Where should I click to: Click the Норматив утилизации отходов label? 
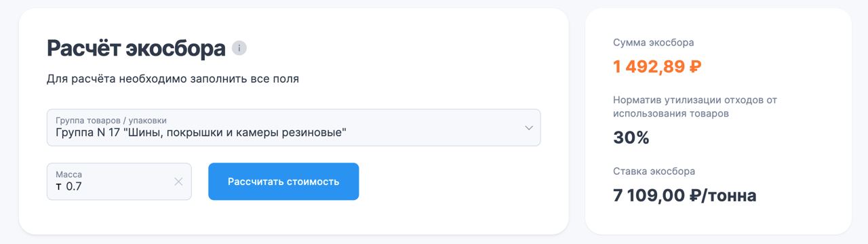695,106
